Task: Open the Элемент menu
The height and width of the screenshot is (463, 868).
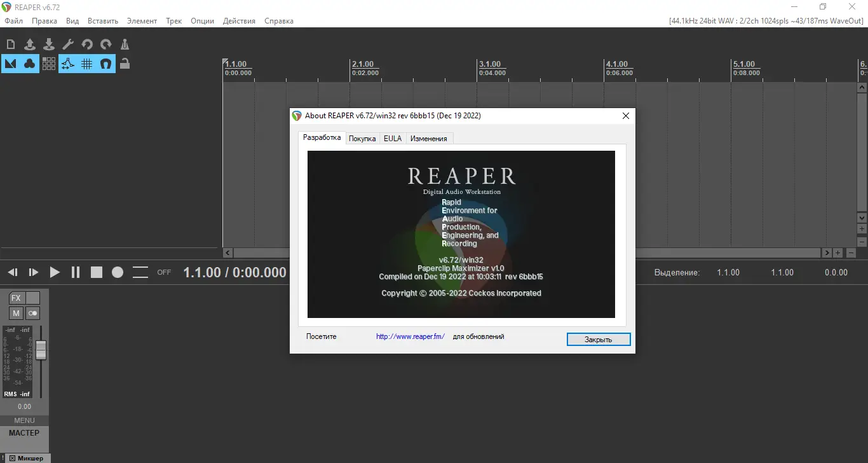Action: [x=142, y=21]
